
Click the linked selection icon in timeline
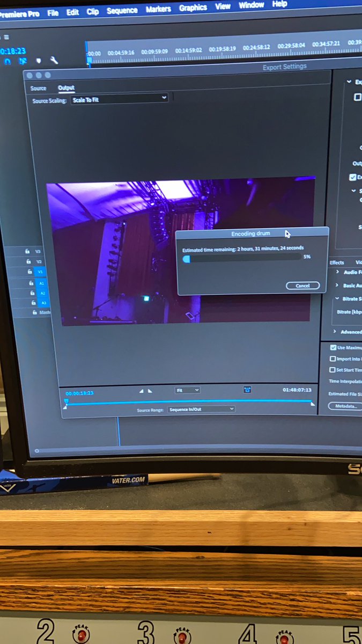coord(23,61)
